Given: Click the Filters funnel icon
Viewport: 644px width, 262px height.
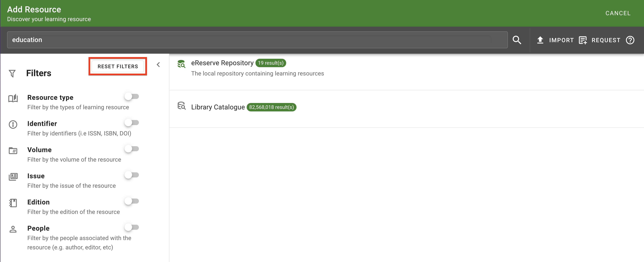Looking at the screenshot, I should point(12,73).
